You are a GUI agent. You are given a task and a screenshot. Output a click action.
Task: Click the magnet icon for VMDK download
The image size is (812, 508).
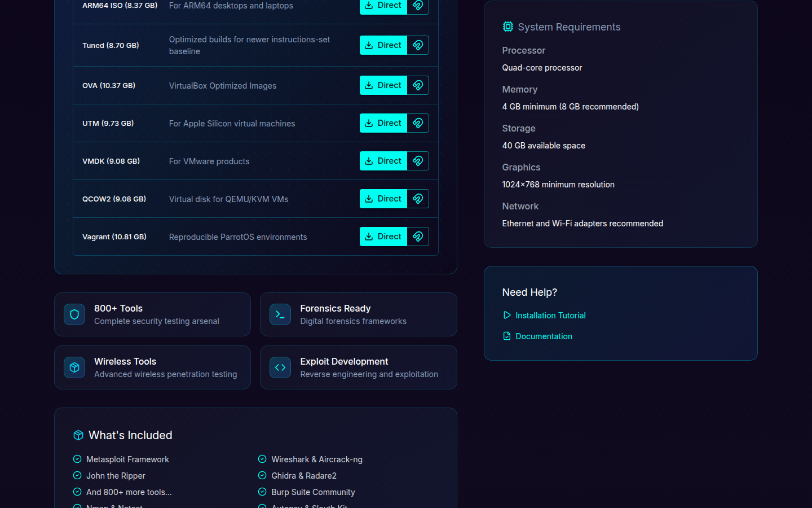click(x=418, y=161)
